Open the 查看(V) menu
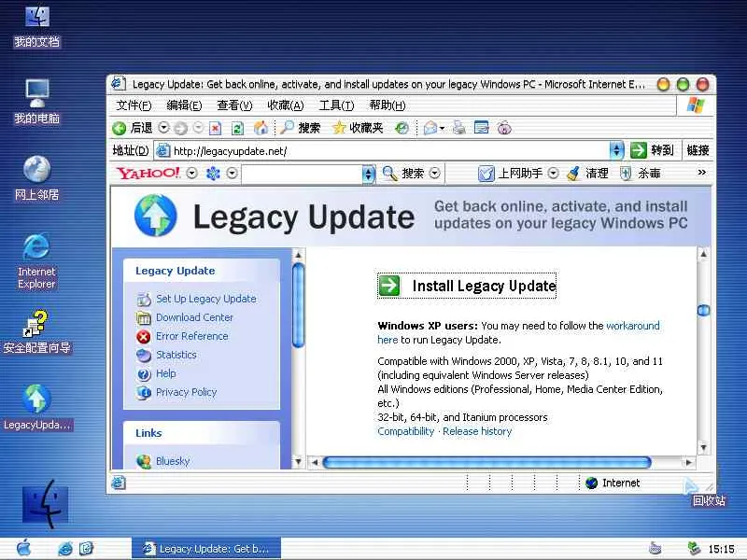This screenshot has height=560, width=747. point(234,105)
